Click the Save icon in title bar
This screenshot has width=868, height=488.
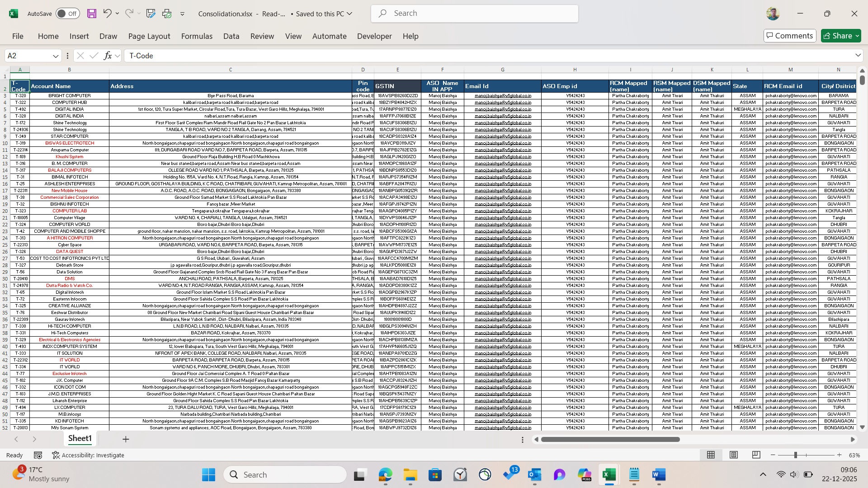pyautogui.click(x=92, y=14)
